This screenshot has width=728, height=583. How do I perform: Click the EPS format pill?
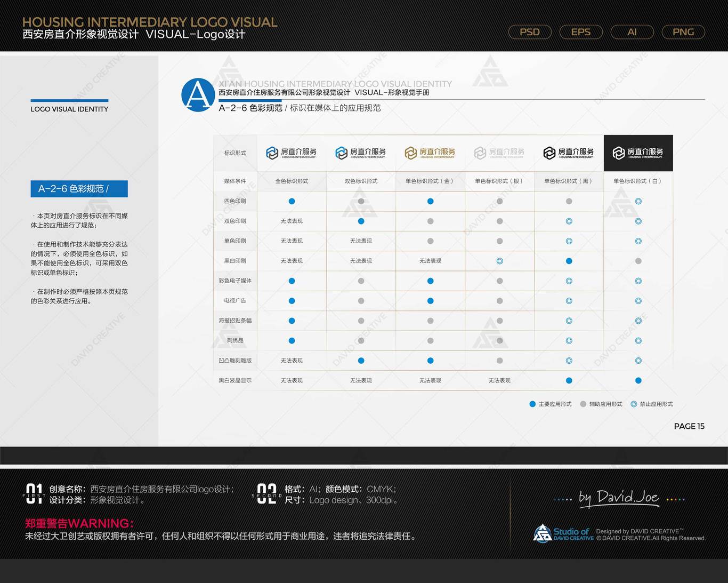[x=581, y=32]
